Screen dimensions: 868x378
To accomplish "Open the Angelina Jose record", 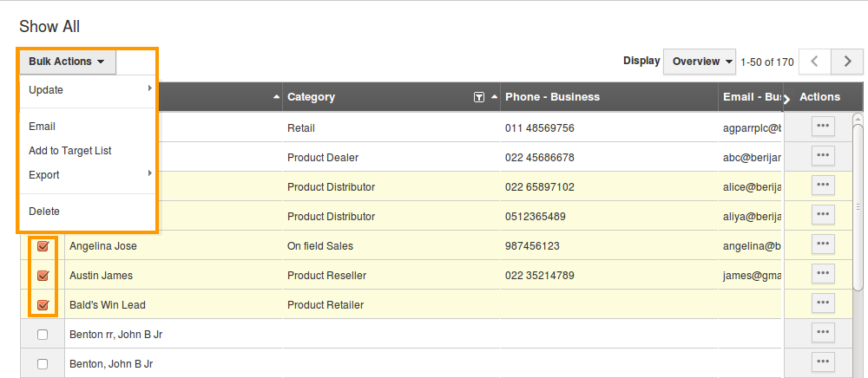I will [x=103, y=246].
